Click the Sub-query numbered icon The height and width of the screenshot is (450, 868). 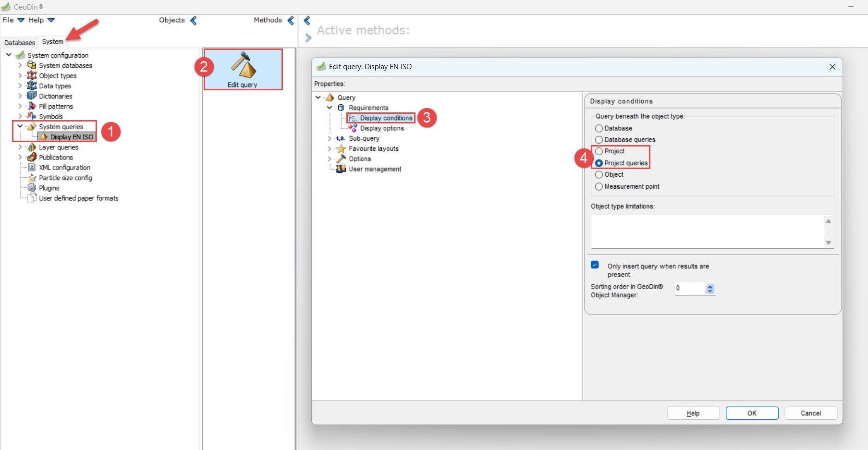tap(341, 138)
